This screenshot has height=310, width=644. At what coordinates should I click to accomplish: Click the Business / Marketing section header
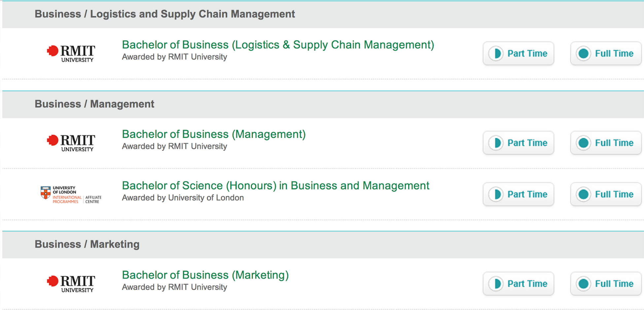pos(87,244)
